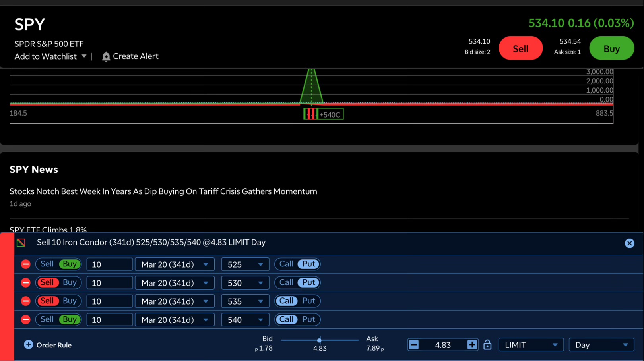Viewport: 644px width, 361px height.
Task: Remove the 535 call leg
Action: (x=25, y=301)
